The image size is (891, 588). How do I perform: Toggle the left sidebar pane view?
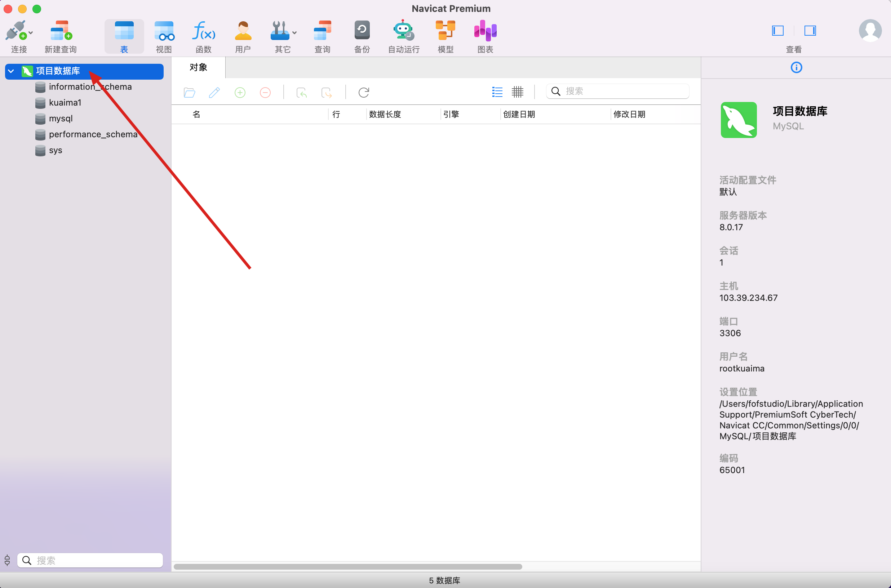pyautogui.click(x=778, y=30)
